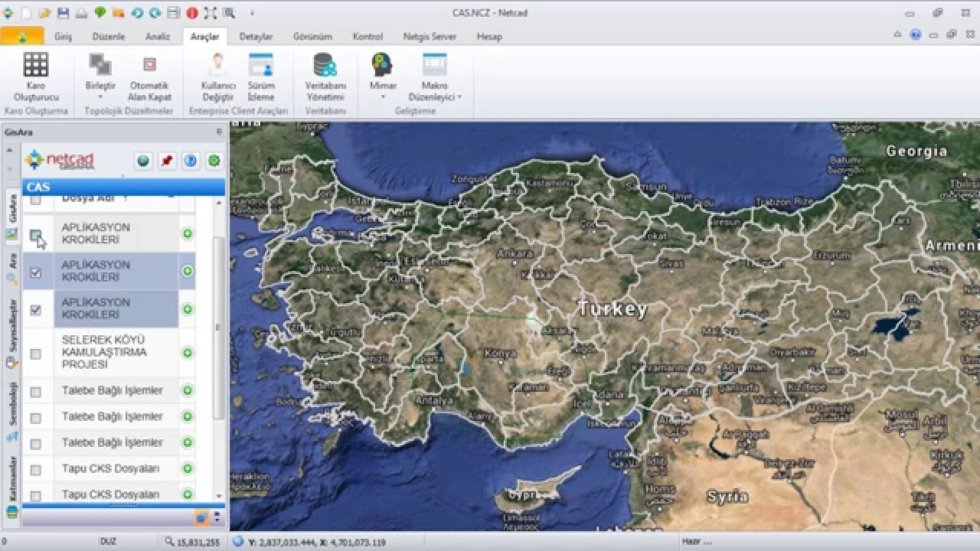
Task: Switch to the Görünüm ribbon tab
Action: [313, 37]
